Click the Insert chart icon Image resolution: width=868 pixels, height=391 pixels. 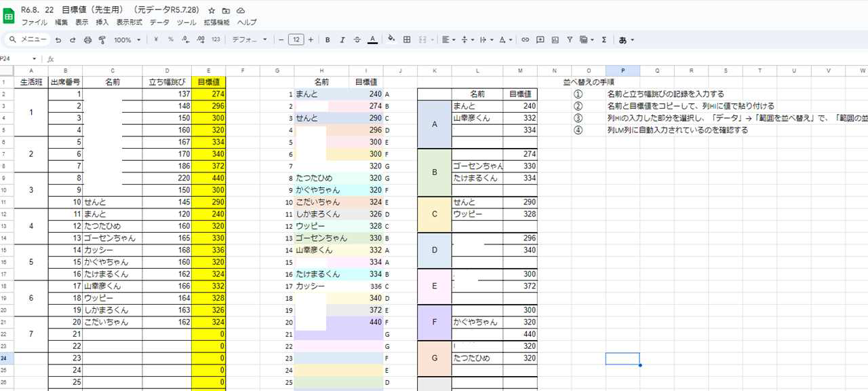coord(555,40)
